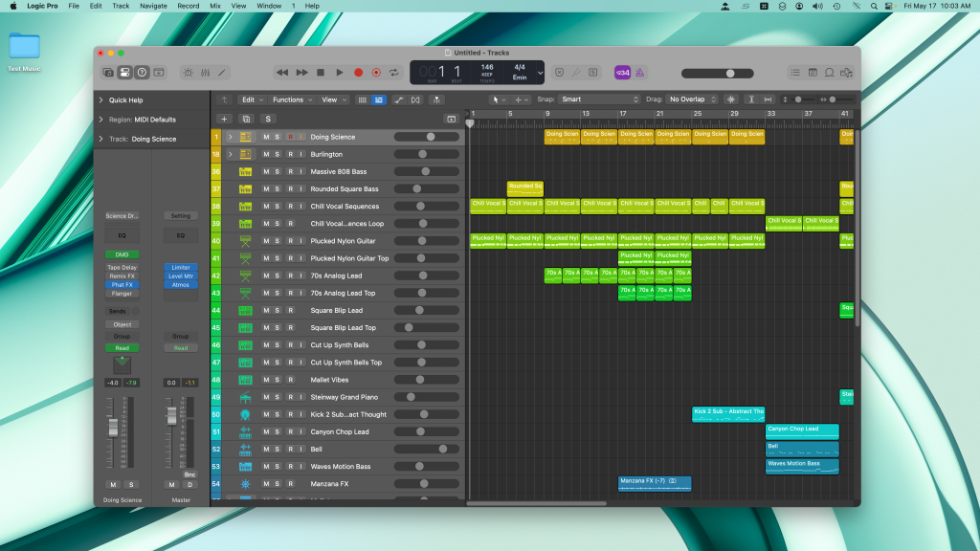Stop playback
The height and width of the screenshot is (551, 980).
tap(321, 73)
